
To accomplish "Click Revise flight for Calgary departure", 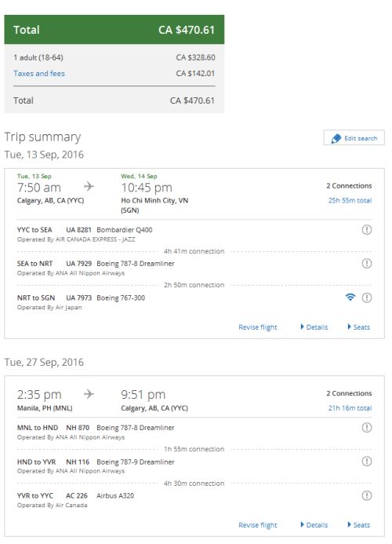I will [x=258, y=327].
